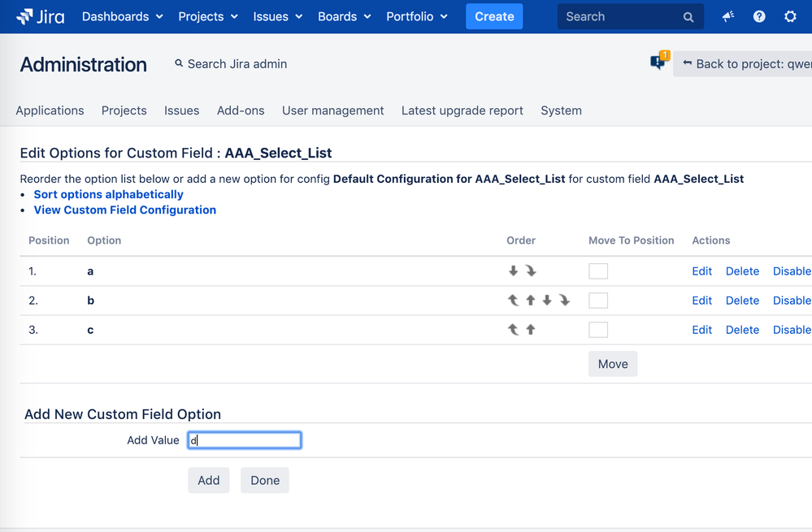The height and width of the screenshot is (532, 812).
Task: Open the Applications admin tab
Action: 50,110
